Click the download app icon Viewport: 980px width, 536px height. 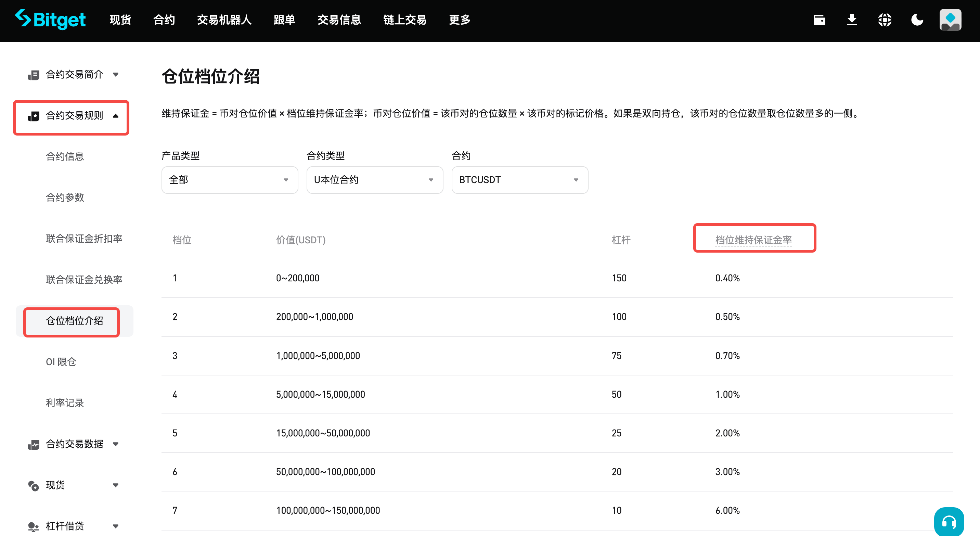tap(852, 20)
